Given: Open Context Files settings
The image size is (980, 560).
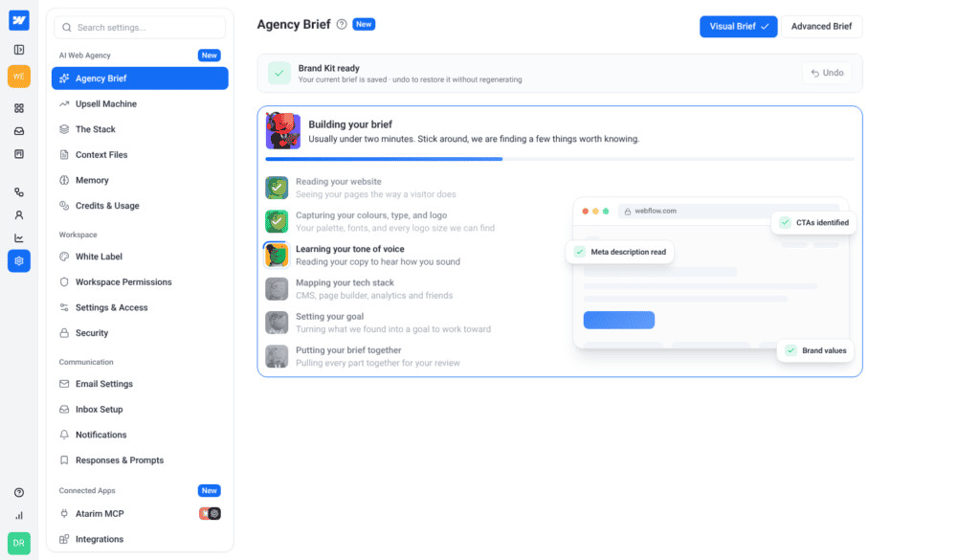Looking at the screenshot, I should pyautogui.click(x=140, y=154).
